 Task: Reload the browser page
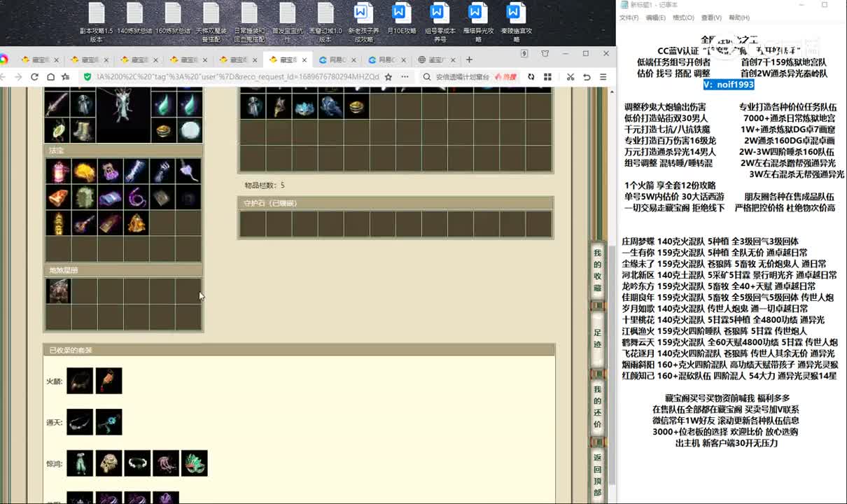34,77
